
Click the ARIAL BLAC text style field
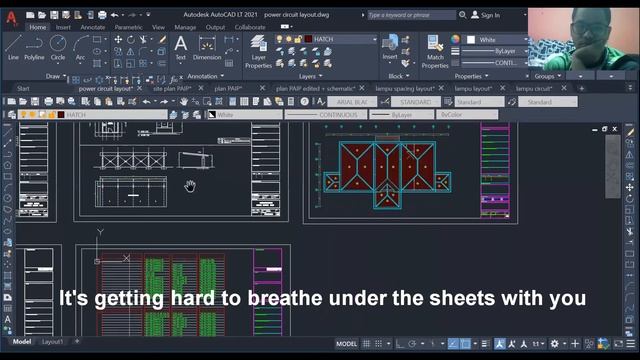352,102
